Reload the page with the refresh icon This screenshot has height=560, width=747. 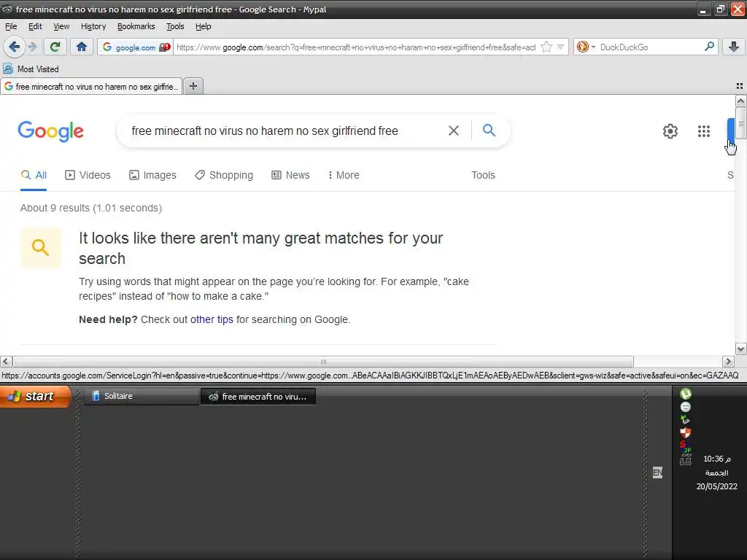tap(55, 47)
